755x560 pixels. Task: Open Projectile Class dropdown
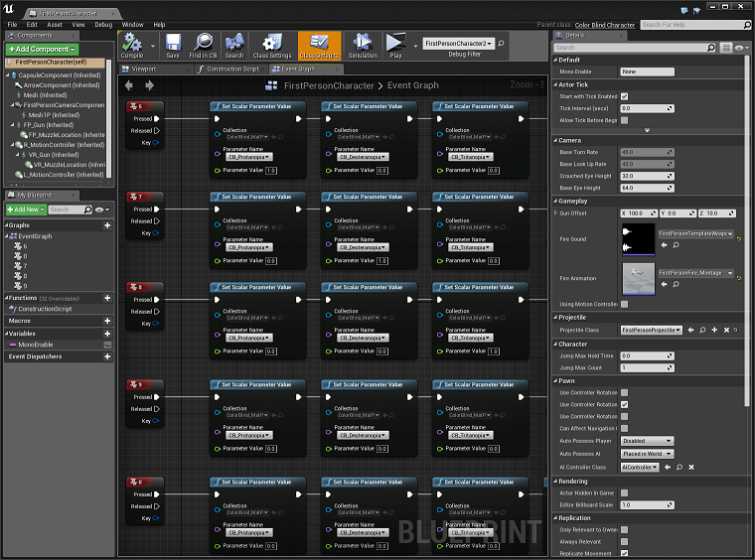coord(651,330)
